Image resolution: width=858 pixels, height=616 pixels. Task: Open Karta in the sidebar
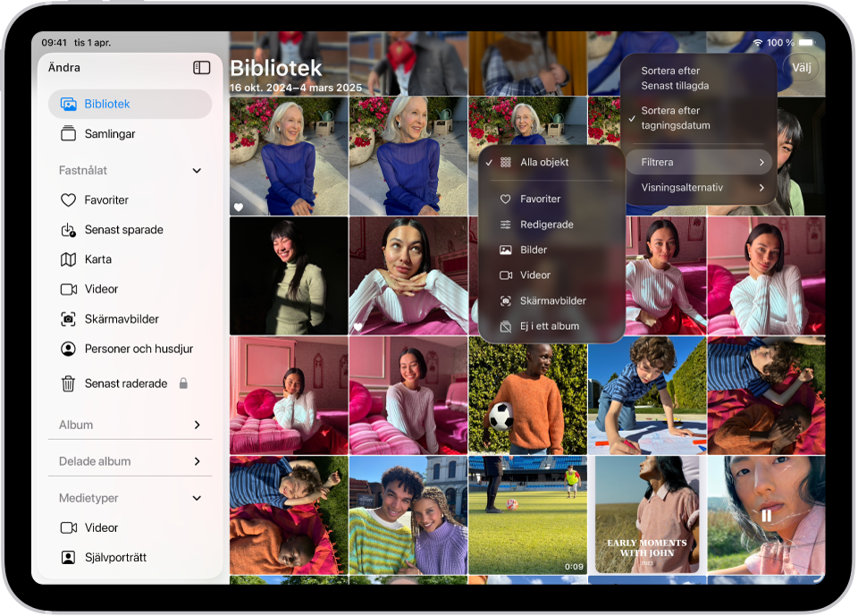click(x=130, y=259)
